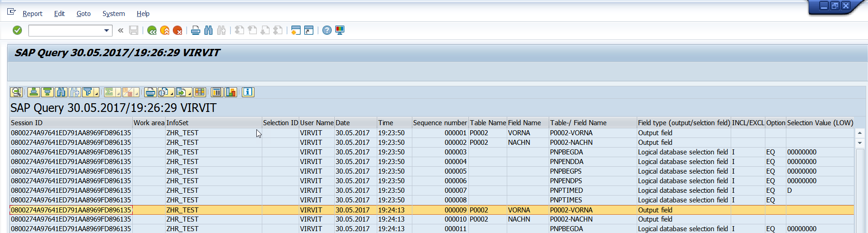868x233 pixels.
Task: Click into the command input field
Action: click(x=66, y=31)
